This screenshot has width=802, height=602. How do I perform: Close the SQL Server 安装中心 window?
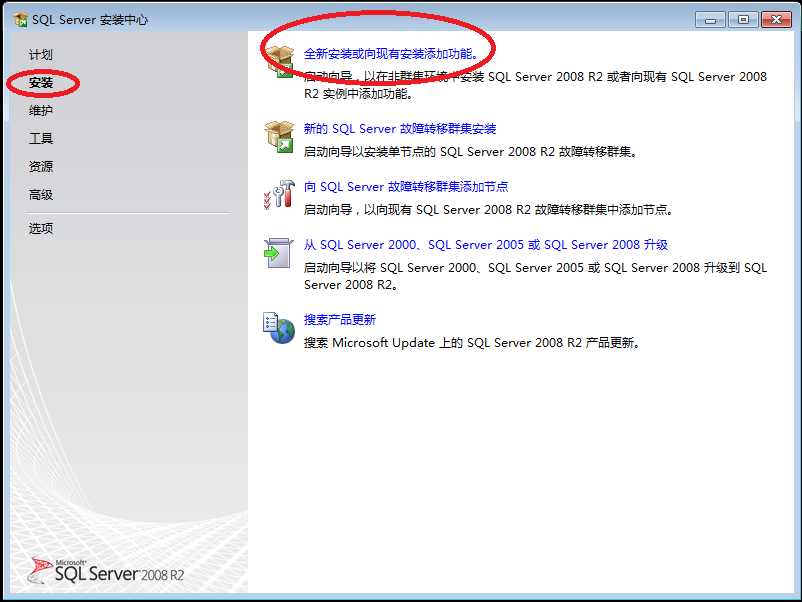pyautogui.click(x=776, y=20)
